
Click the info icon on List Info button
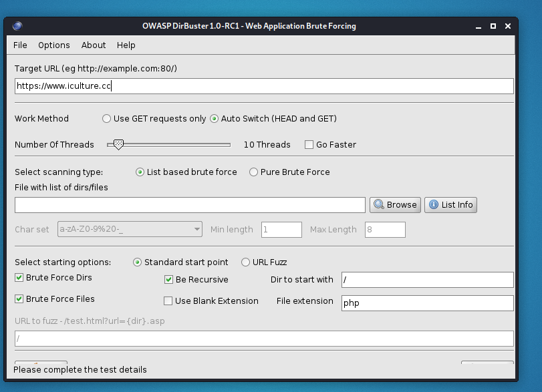point(434,204)
